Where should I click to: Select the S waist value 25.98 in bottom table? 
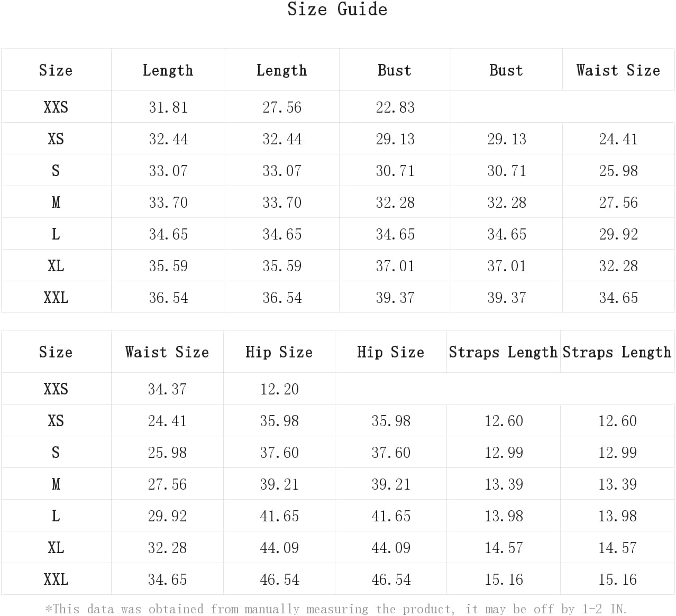[167, 453]
